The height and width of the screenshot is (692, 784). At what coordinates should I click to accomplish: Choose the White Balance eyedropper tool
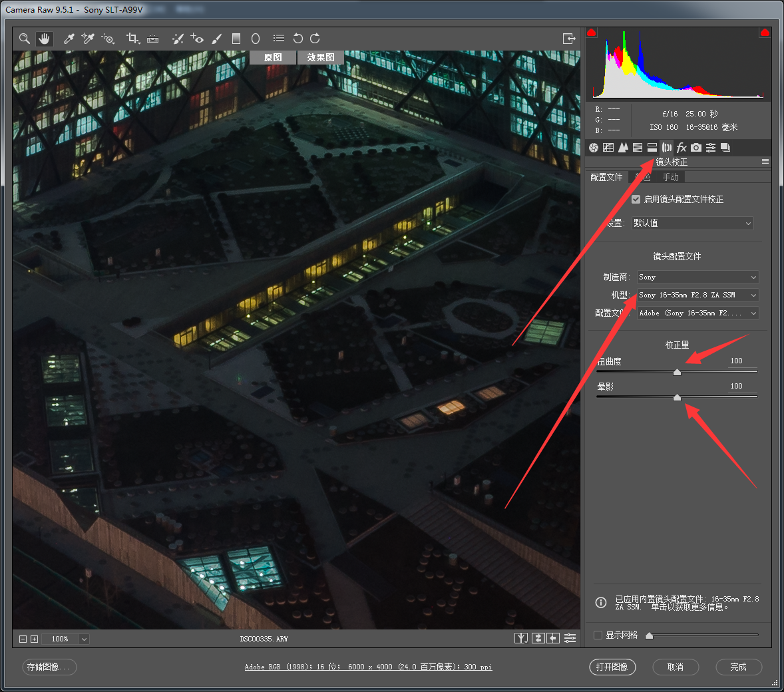pos(69,39)
